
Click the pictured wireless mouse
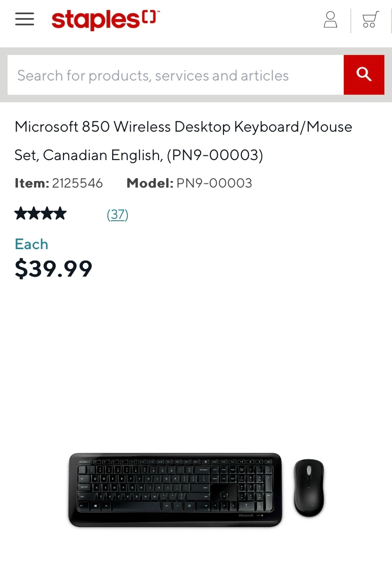click(x=309, y=488)
